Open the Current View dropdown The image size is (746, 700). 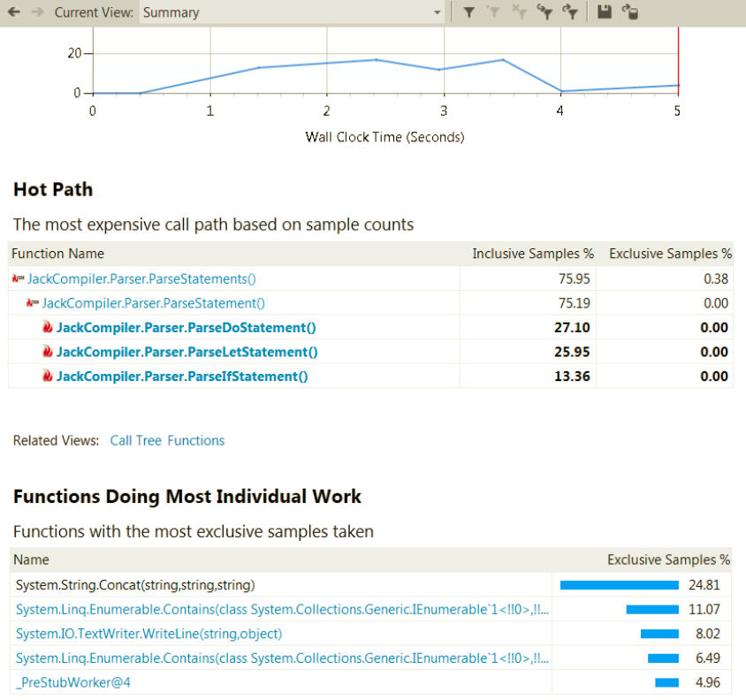[437, 12]
